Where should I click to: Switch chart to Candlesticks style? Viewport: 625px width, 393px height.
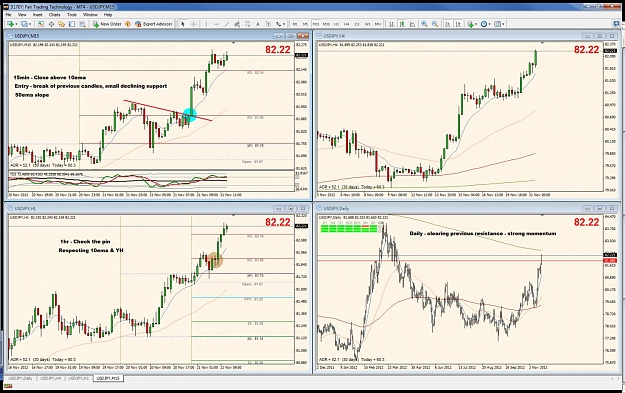(402, 24)
